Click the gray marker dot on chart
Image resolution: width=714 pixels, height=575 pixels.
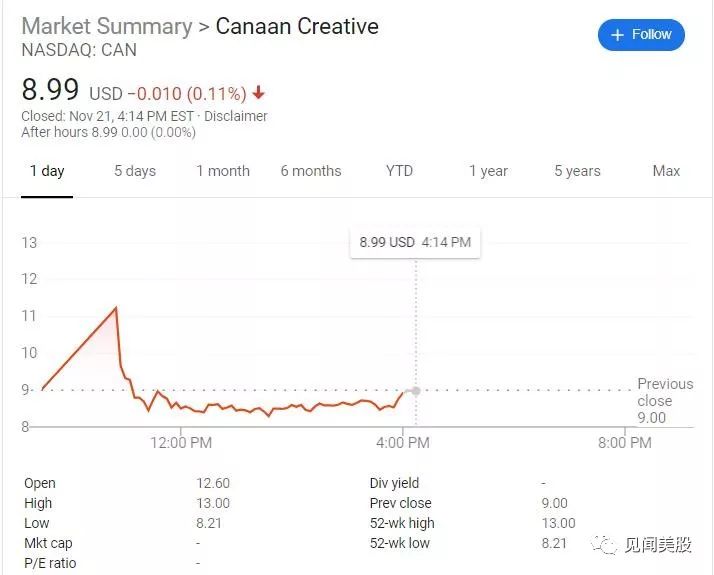pos(416,391)
